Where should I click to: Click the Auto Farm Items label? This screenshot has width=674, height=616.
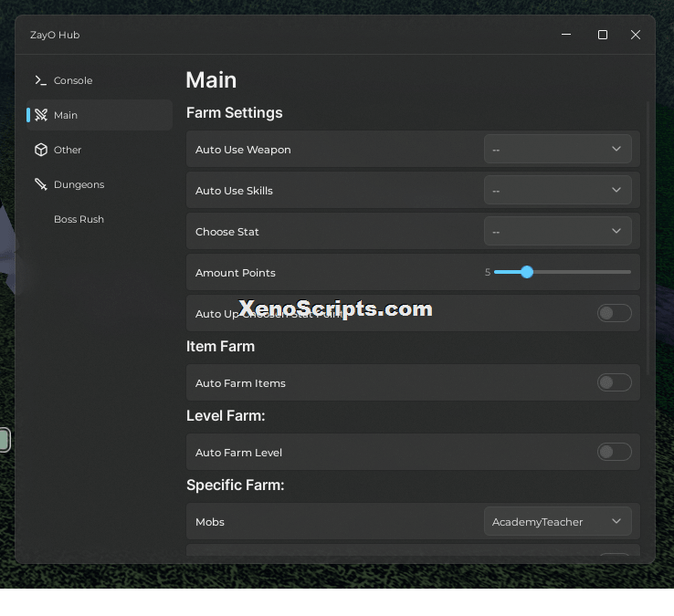click(240, 383)
